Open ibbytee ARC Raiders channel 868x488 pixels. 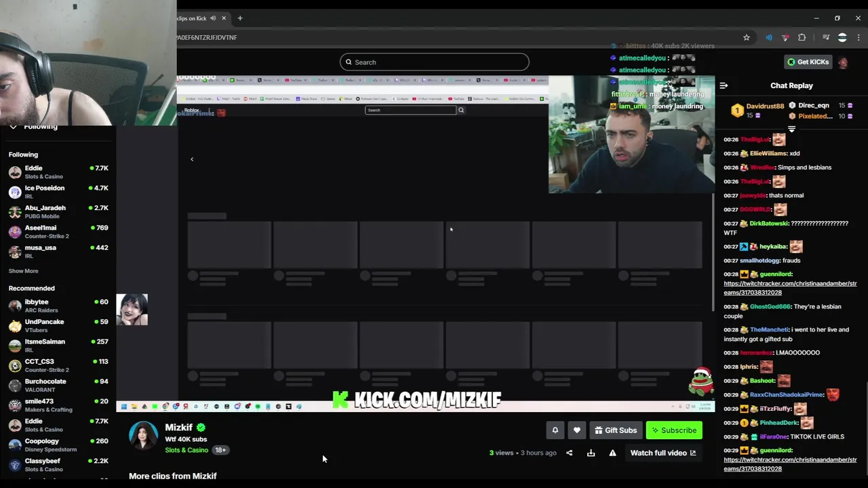click(58, 306)
